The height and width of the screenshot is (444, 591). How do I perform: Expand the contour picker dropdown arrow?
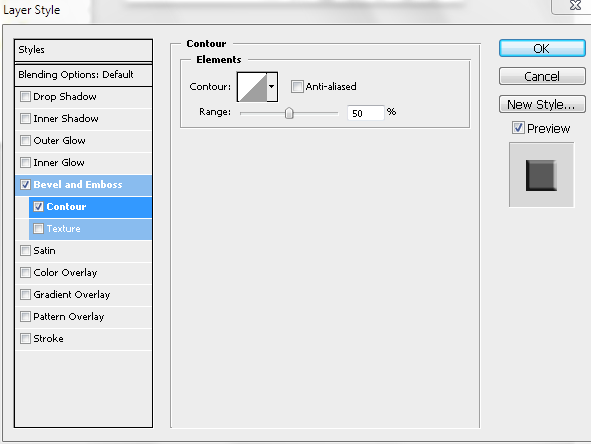click(272, 87)
